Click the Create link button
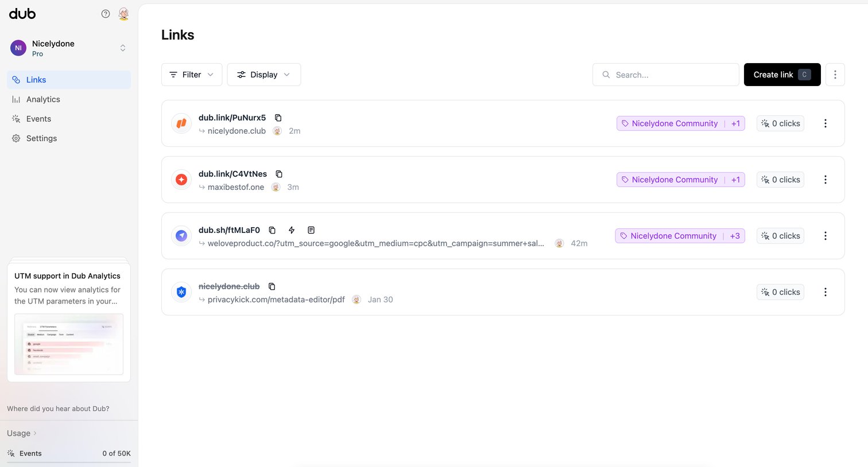868x467 pixels. click(x=782, y=75)
